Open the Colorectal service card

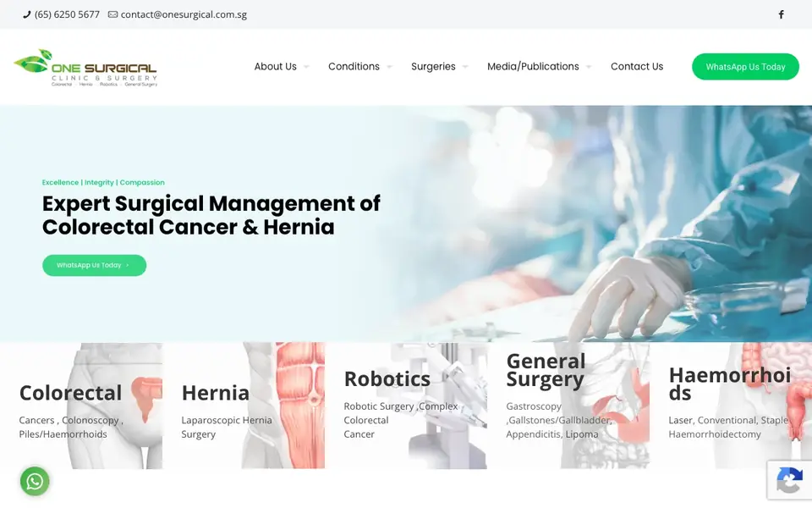[x=81, y=406]
